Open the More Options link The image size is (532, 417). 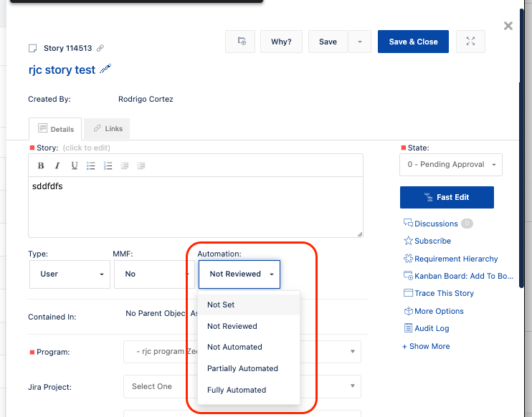coord(439,311)
